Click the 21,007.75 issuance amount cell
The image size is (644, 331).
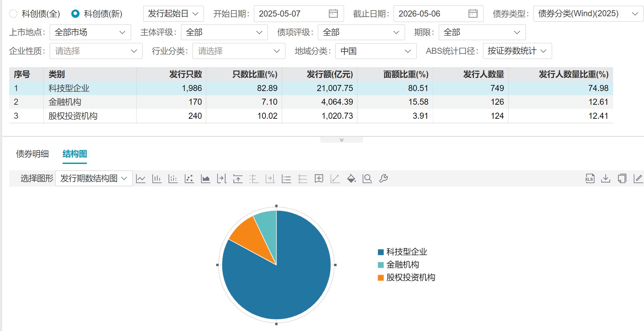click(x=335, y=88)
